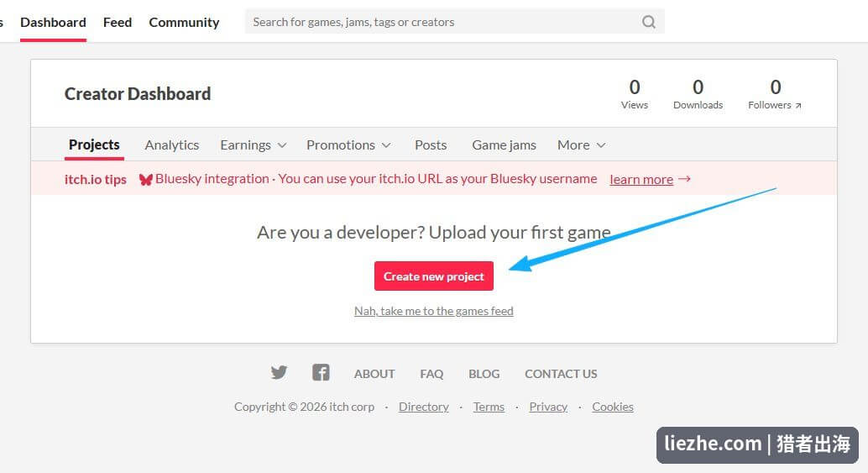Click the Followers count stat
Viewport: 868px width, 473px height.
click(x=775, y=94)
